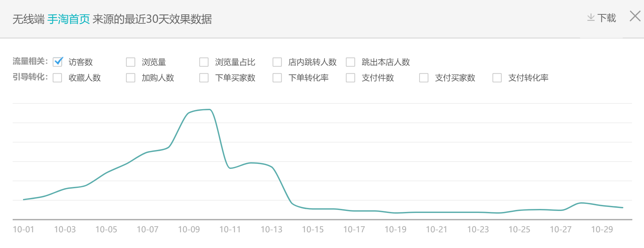Click the 10-19 axis date label
The width and height of the screenshot is (644, 248).
[x=395, y=230]
